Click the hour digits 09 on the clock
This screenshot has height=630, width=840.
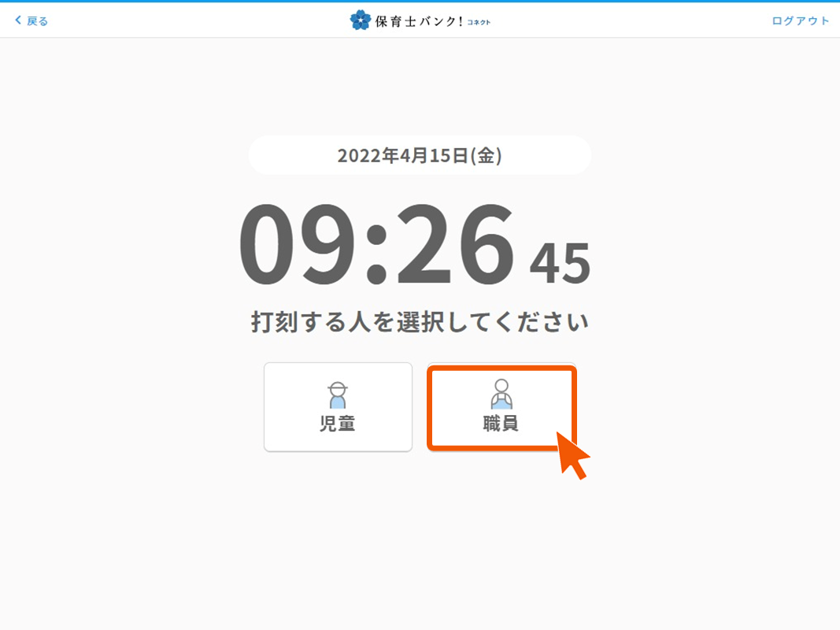pos(298,244)
